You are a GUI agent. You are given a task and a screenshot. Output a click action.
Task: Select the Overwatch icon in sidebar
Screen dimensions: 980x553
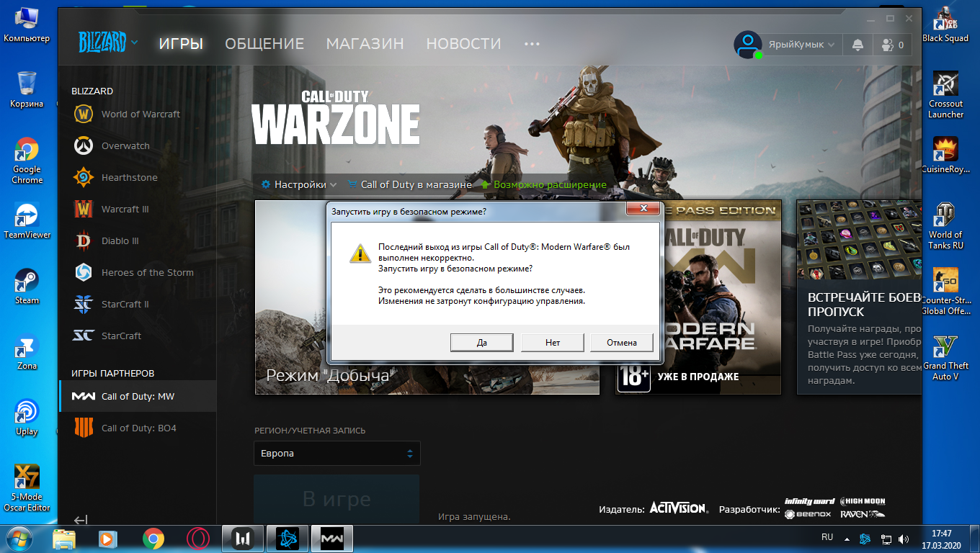point(84,145)
